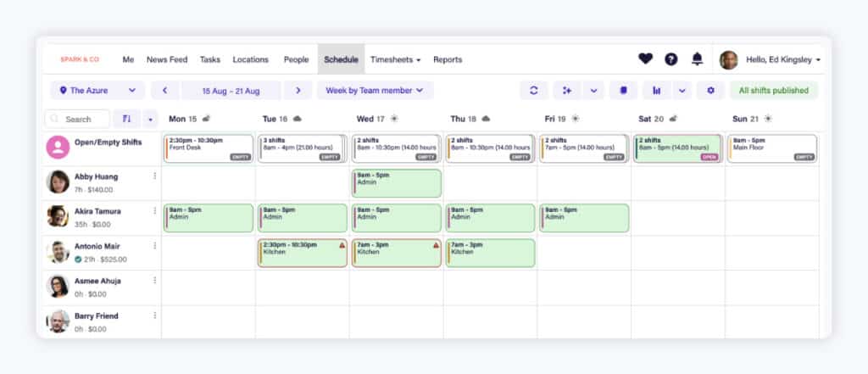The width and height of the screenshot is (868, 374).
Task: Refresh the schedule with the circular arrows icon
Action: (x=534, y=90)
